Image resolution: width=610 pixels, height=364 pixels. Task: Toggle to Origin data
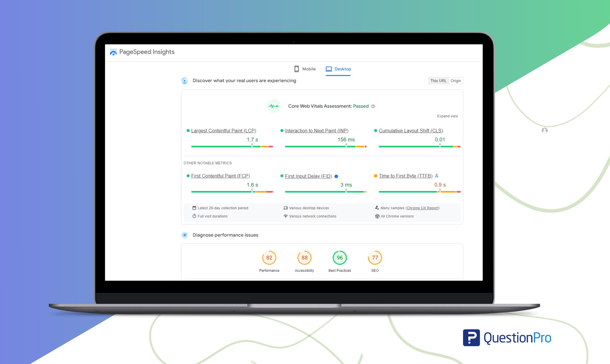tap(455, 81)
